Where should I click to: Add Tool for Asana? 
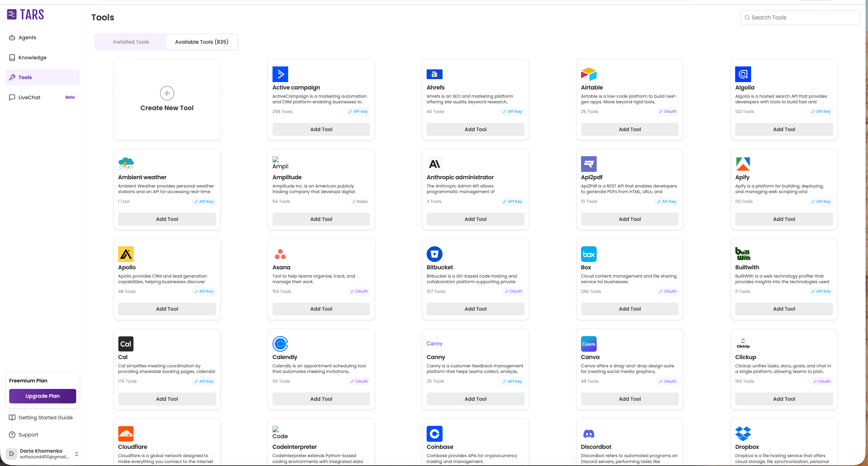[x=321, y=309]
